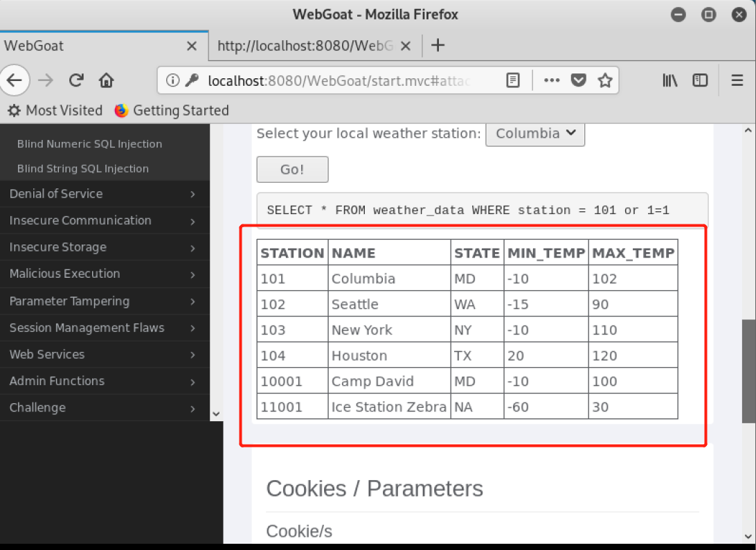Open Blind String SQL Injection lesson
The height and width of the screenshot is (550, 756).
[83, 168]
